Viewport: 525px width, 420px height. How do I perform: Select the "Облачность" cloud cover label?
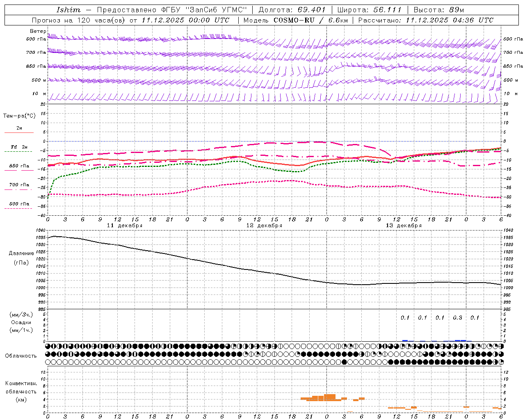pos(21,356)
